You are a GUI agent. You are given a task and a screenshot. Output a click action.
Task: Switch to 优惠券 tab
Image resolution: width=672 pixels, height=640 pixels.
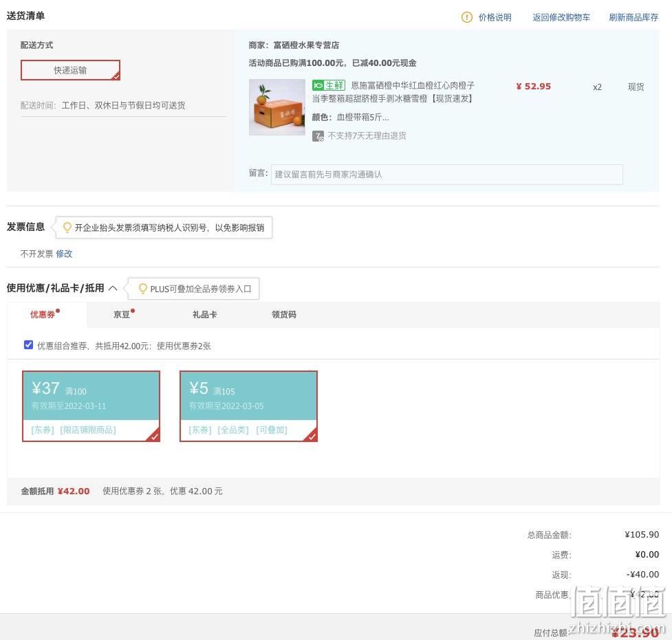coord(43,314)
